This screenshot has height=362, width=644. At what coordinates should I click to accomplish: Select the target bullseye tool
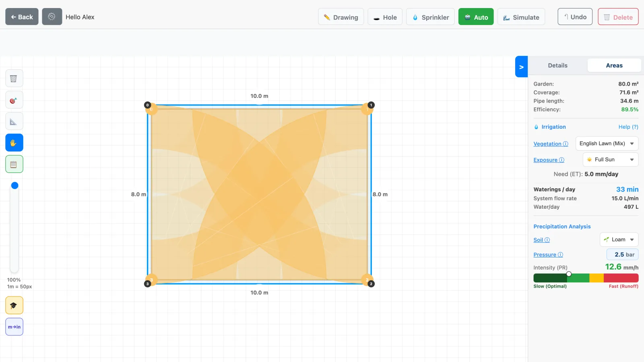pos(14,100)
